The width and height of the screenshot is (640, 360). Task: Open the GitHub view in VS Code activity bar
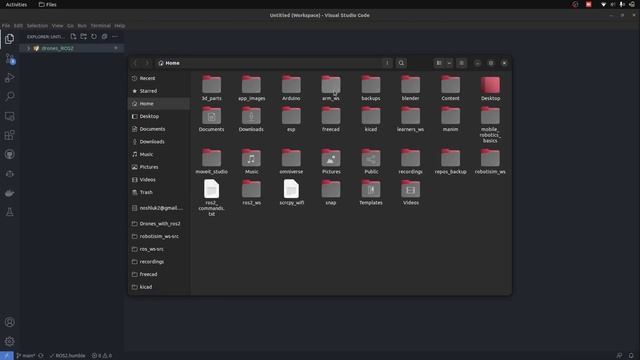9,154
